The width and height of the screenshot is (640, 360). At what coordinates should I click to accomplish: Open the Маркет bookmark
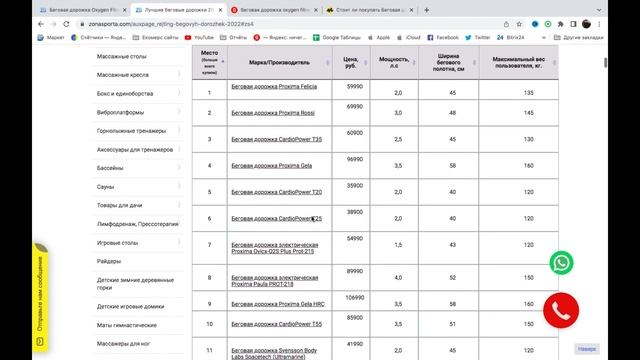51,38
